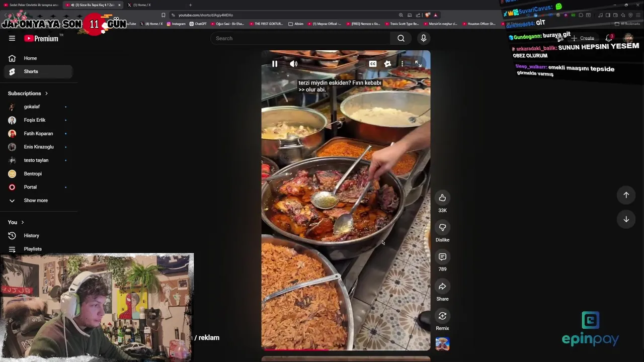Open the Travis Scott Type Be bookmark

(x=403, y=24)
